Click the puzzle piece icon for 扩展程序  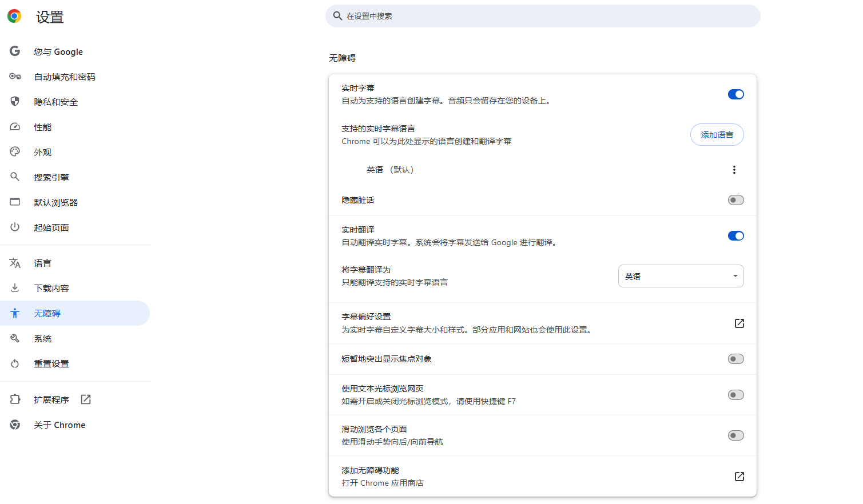15,399
